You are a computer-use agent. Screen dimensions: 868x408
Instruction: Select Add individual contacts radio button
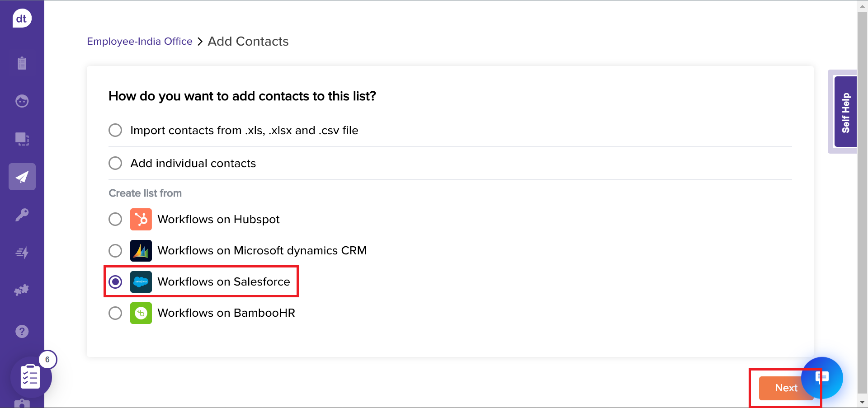(x=115, y=163)
